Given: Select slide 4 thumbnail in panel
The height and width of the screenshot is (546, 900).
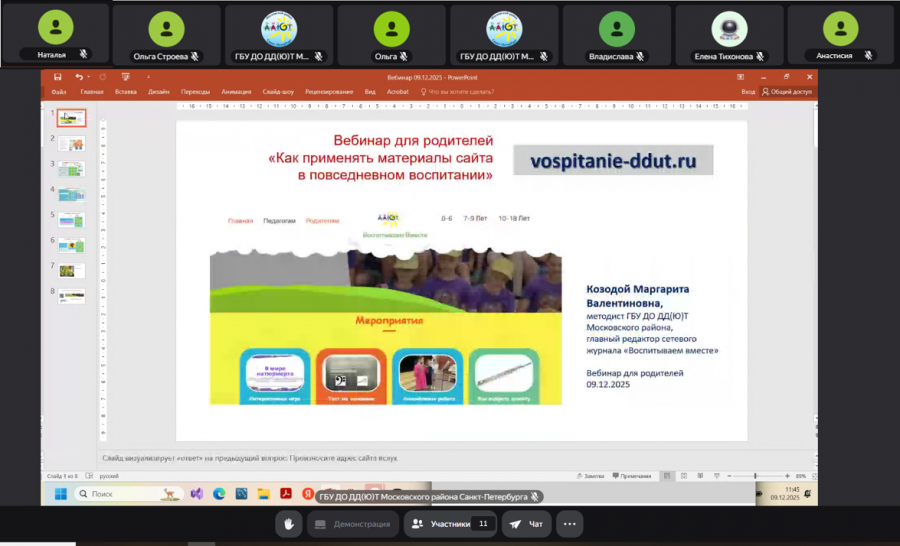Looking at the screenshot, I should click(x=72, y=194).
